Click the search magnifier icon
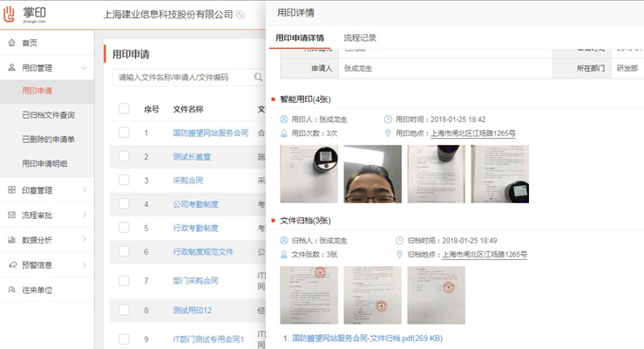Viewport: 644px width, 349px height. point(258,78)
